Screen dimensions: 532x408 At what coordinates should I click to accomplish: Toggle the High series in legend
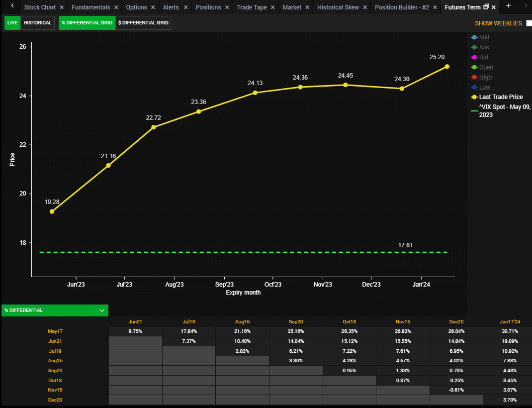[x=481, y=77]
